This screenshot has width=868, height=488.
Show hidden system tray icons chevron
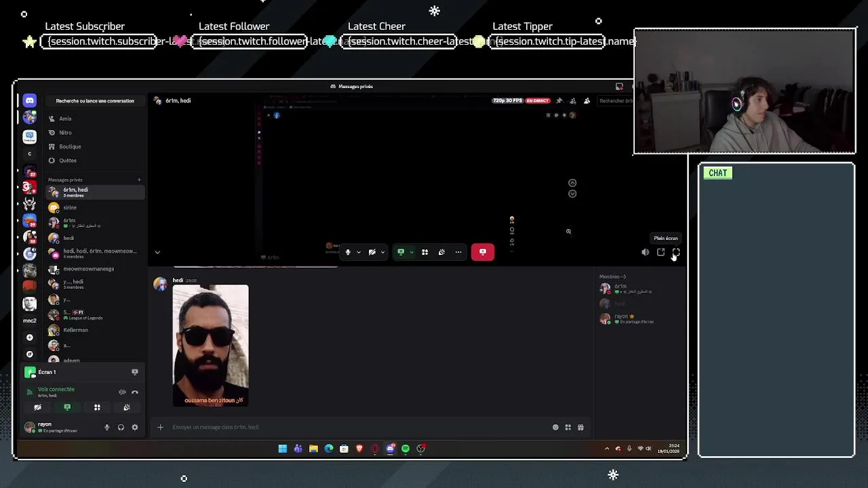point(607,449)
